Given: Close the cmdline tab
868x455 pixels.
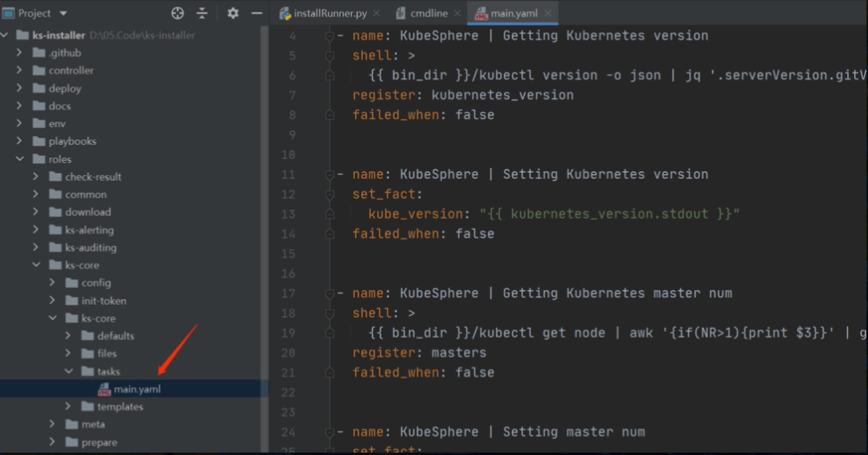Looking at the screenshot, I should (x=457, y=14).
